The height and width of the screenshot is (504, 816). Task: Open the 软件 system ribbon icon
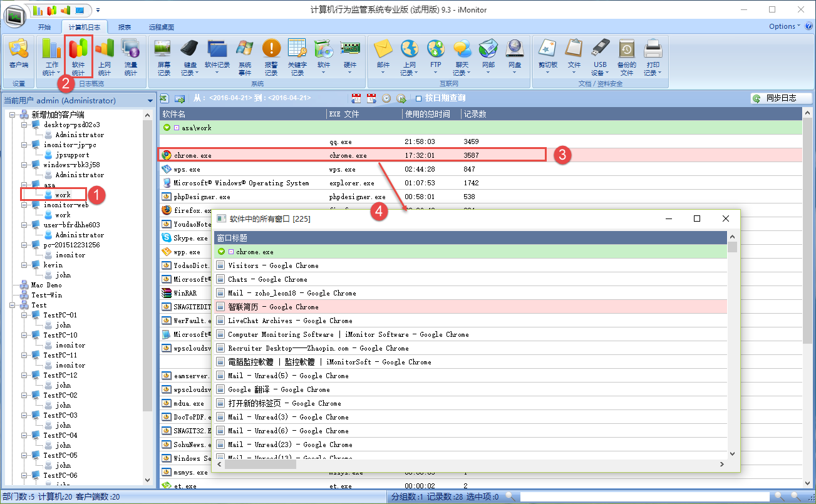(324, 56)
